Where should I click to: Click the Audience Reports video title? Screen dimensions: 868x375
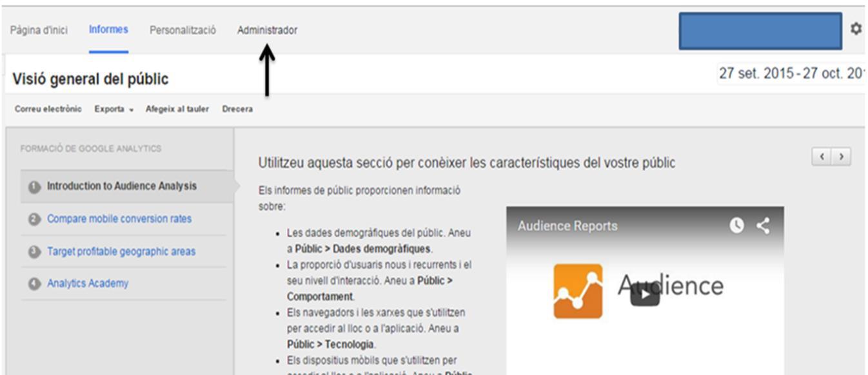tap(567, 226)
